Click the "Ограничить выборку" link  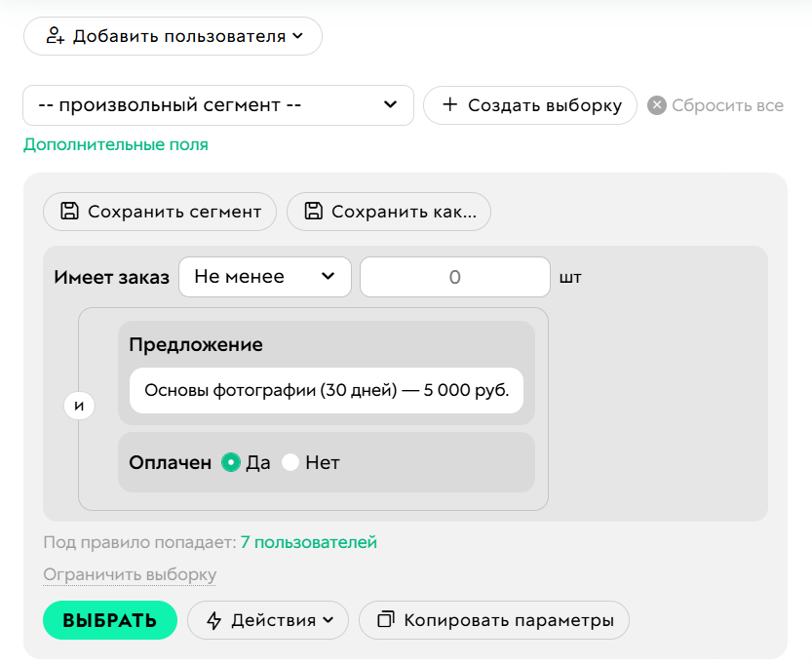[128, 574]
